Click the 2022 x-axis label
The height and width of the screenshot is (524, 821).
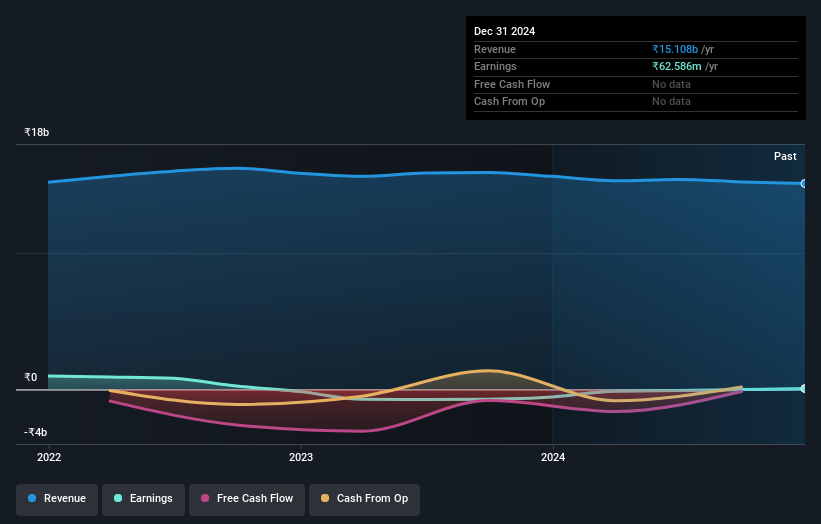[x=49, y=457]
